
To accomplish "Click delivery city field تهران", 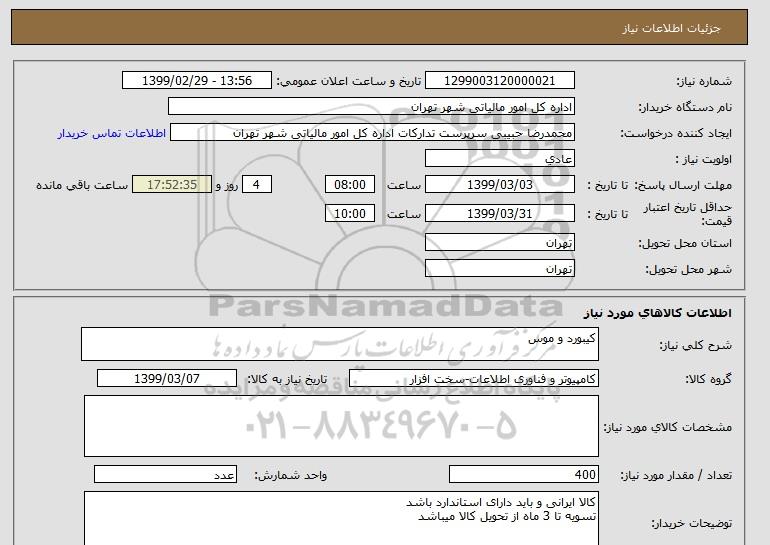I will [499, 269].
